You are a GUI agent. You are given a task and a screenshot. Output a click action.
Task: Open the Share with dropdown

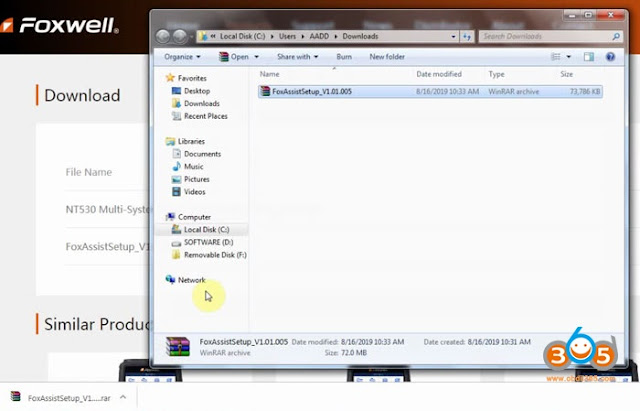coord(298,57)
